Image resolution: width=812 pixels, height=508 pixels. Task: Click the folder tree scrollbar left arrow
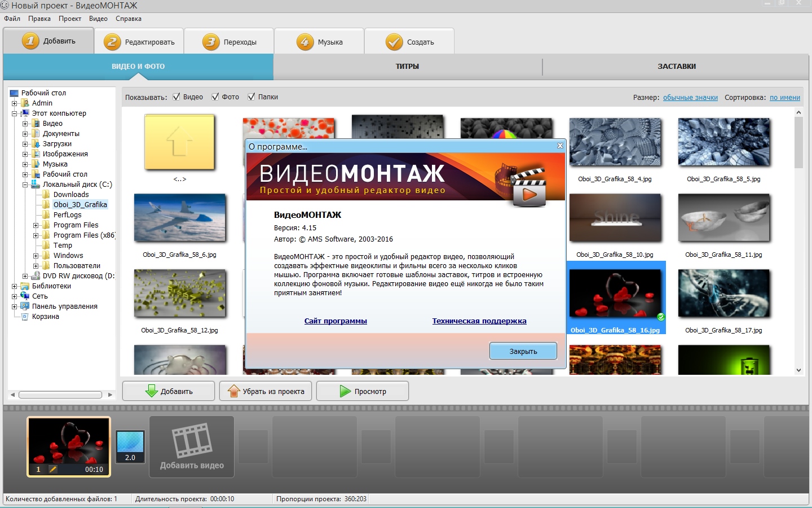(12, 395)
